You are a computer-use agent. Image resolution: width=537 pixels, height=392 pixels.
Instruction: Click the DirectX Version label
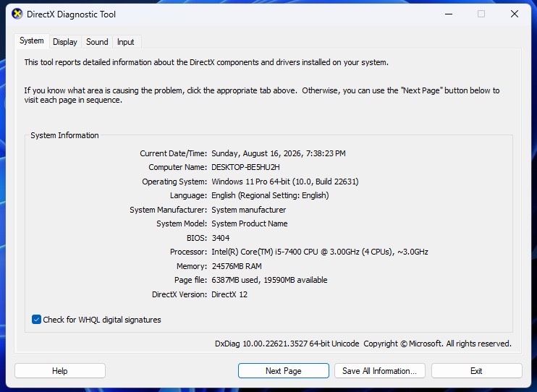[x=179, y=294]
